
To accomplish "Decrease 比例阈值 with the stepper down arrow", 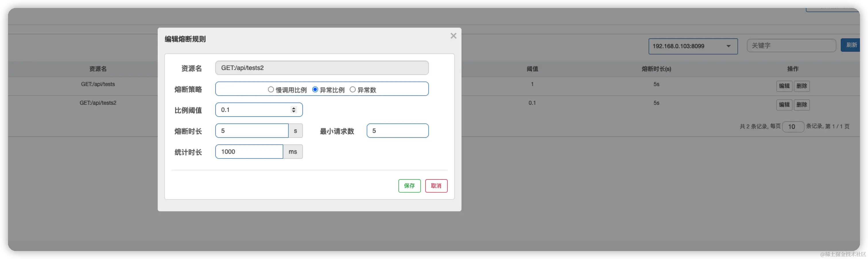I will [293, 112].
